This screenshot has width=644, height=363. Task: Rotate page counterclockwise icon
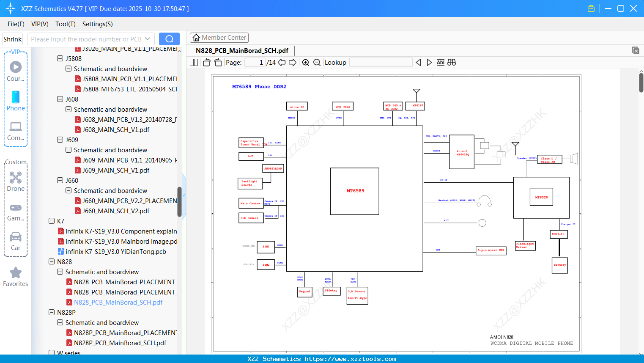[207, 63]
